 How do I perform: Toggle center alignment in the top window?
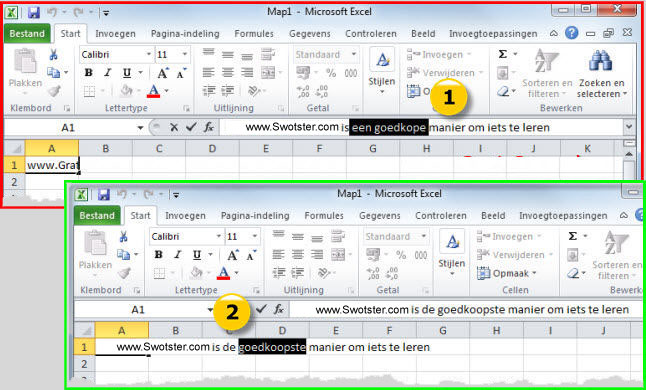coord(228,73)
